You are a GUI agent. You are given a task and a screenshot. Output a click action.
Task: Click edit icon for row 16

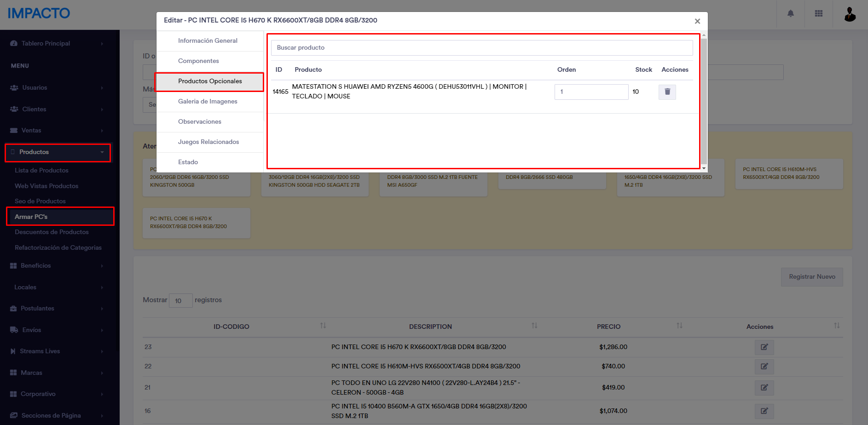(764, 411)
